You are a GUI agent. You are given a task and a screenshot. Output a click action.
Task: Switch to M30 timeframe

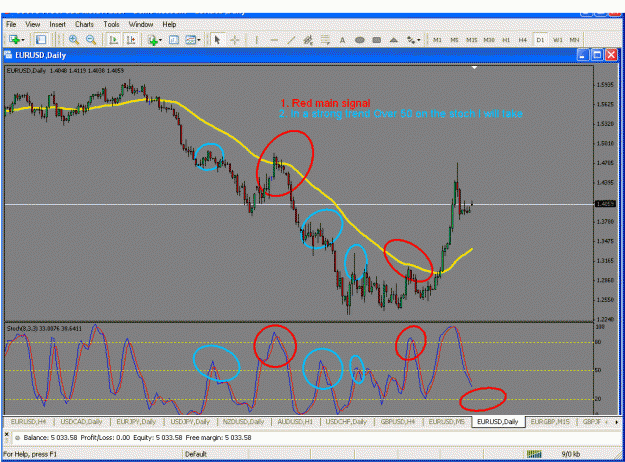click(x=489, y=40)
